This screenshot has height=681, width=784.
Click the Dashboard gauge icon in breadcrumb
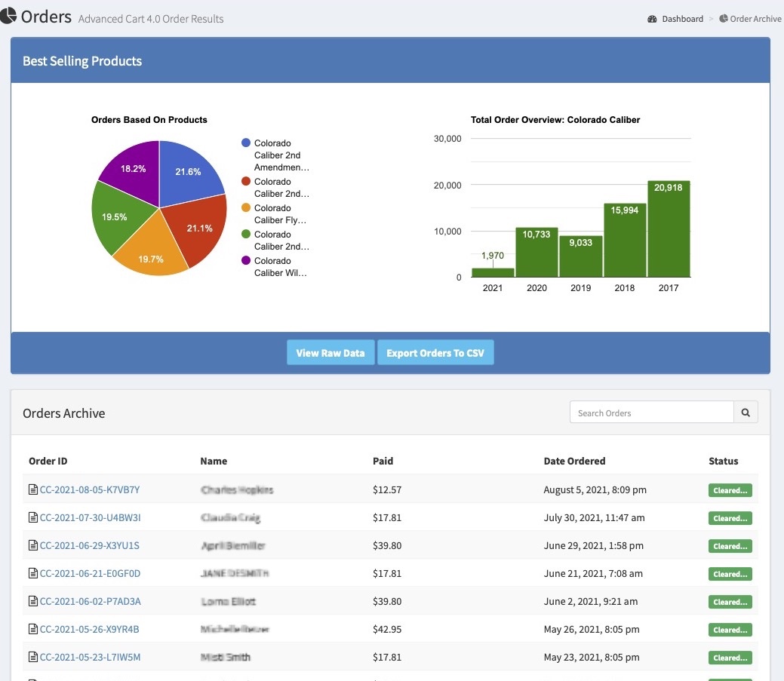tap(652, 19)
